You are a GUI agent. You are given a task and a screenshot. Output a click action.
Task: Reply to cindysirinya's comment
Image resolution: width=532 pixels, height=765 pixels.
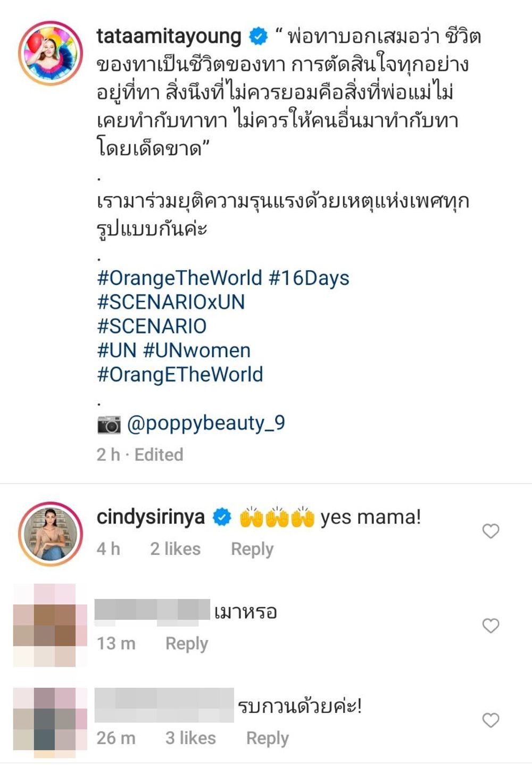(252, 549)
